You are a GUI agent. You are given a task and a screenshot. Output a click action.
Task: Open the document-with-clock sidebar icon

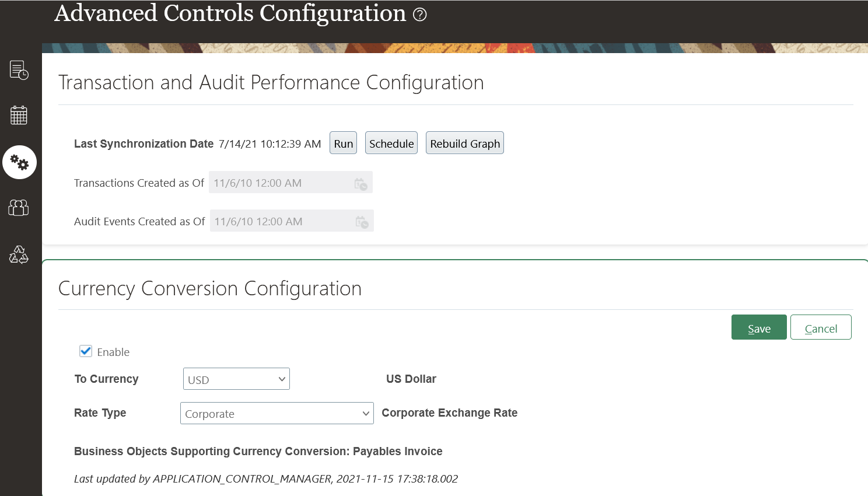click(19, 70)
